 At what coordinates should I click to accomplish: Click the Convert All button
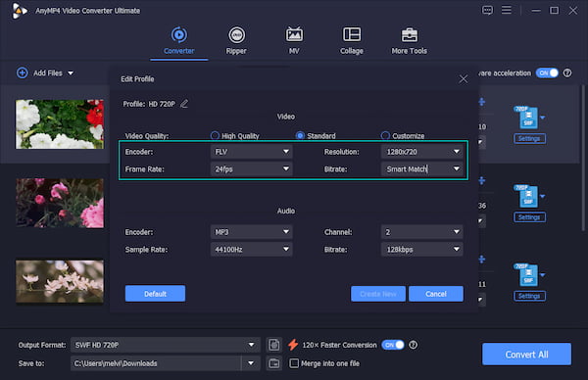526,355
